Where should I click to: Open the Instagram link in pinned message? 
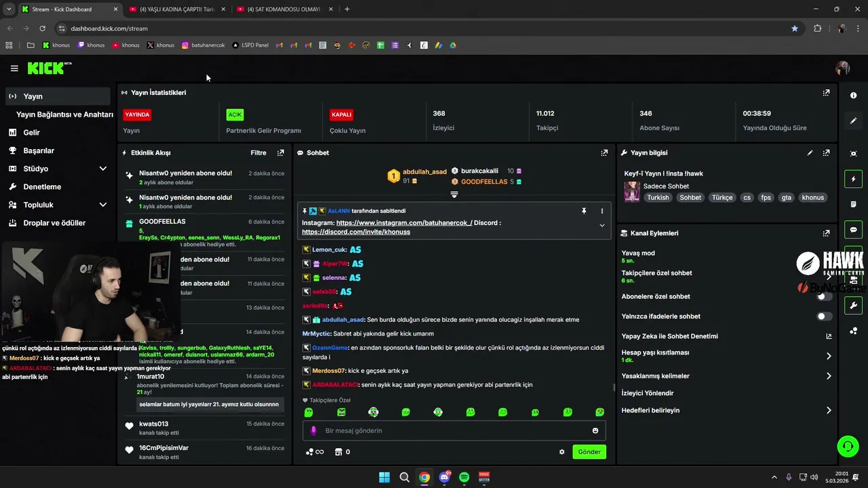(404, 222)
